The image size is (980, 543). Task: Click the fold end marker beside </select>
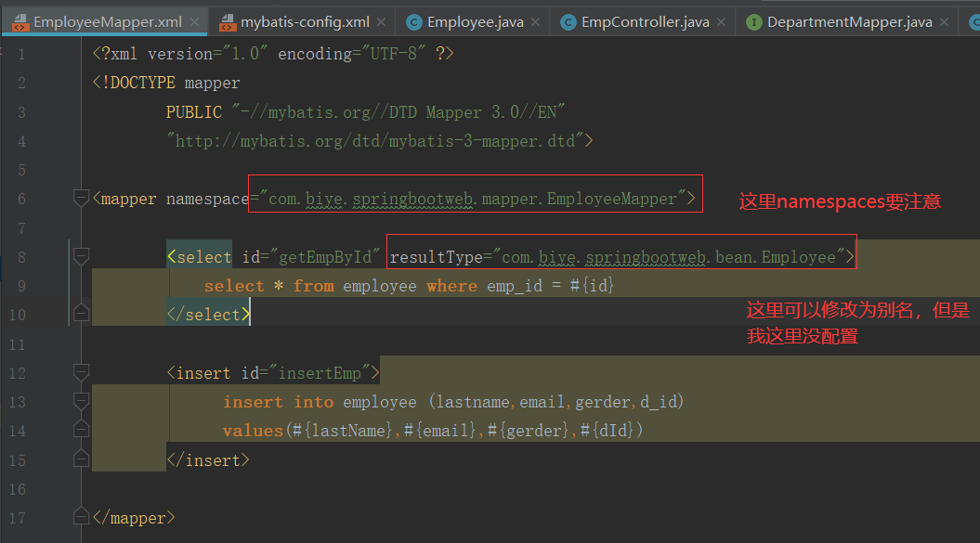coord(81,312)
